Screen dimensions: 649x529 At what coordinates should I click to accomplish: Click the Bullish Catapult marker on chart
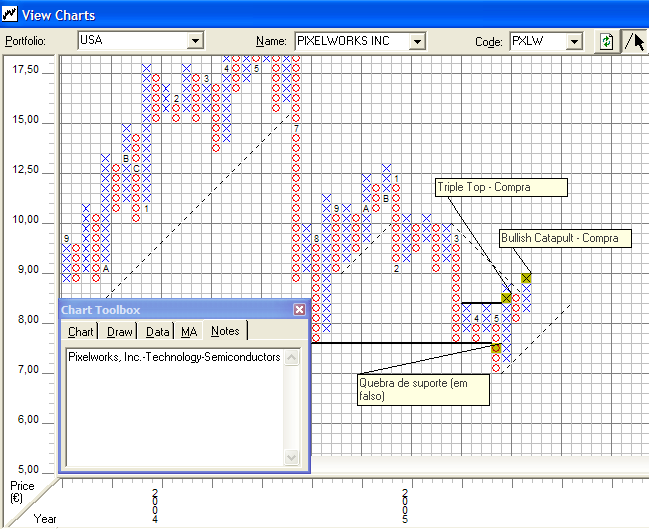527,278
